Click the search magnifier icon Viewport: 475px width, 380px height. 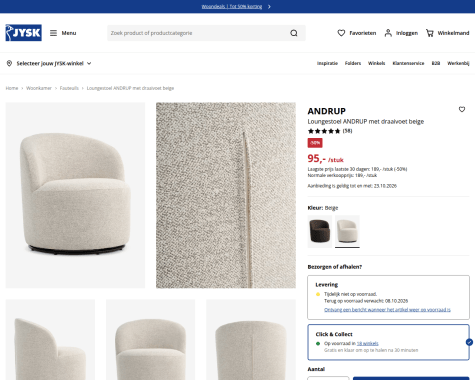(294, 33)
